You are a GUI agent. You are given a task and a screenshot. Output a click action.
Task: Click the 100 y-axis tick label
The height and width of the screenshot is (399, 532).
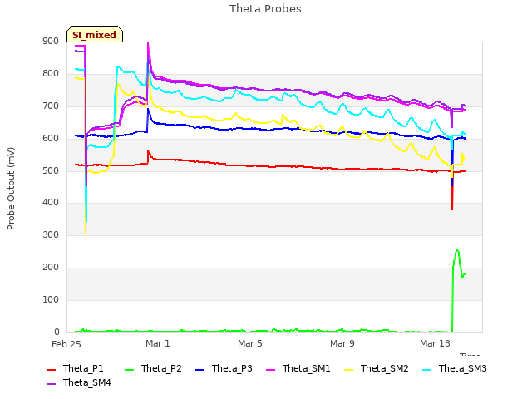pyautogui.click(x=51, y=299)
